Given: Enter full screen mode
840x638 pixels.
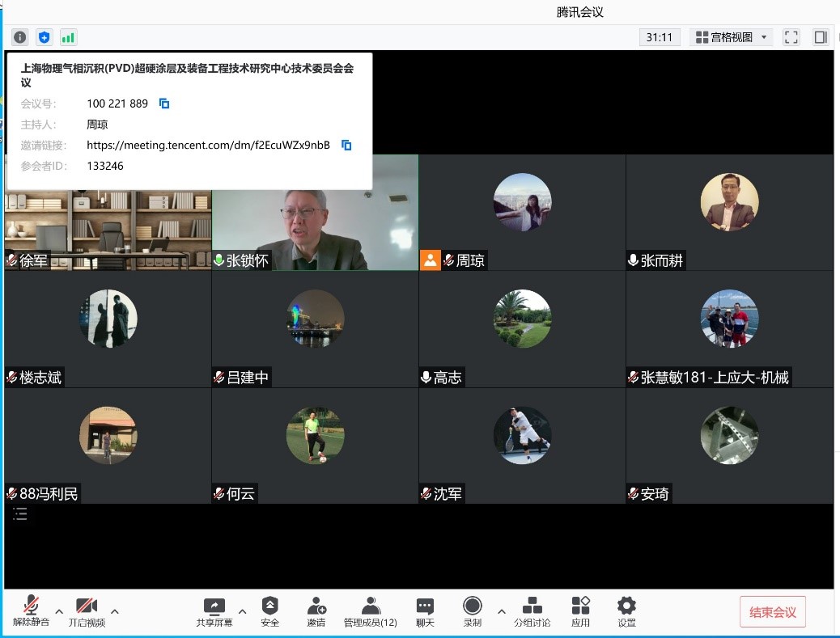Looking at the screenshot, I should click(x=791, y=37).
